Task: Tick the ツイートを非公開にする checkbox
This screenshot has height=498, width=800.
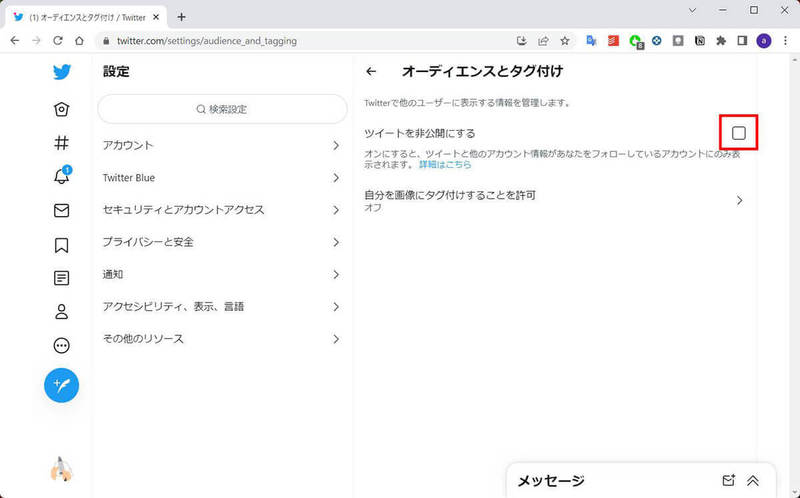Action: click(x=739, y=133)
